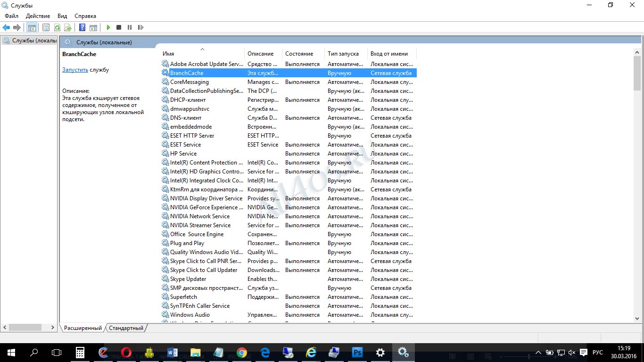Image resolution: width=644 pixels, height=362 pixels.
Task: Click the Forward arrow in the toolbar
Action: [17, 28]
